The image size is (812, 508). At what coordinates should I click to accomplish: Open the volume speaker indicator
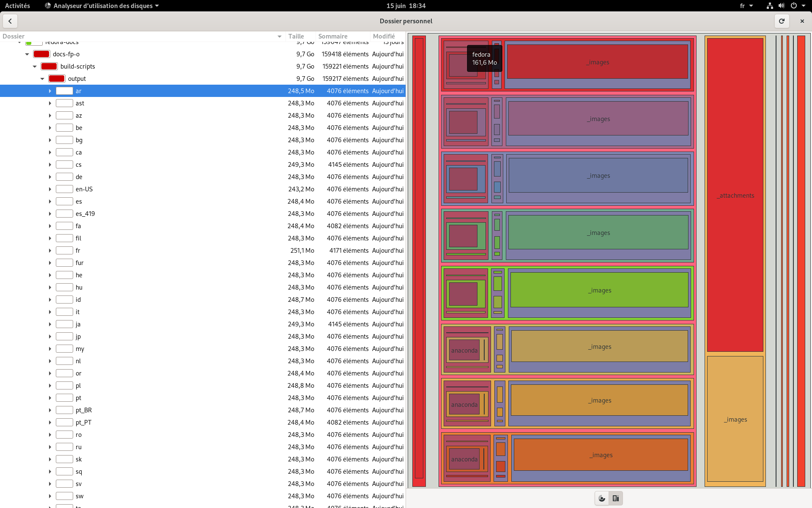point(781,6)
